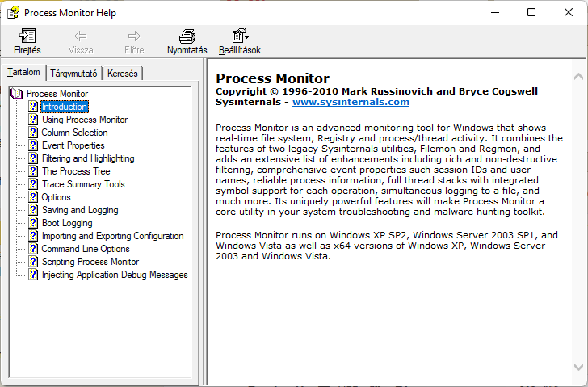Click the page icon beside Column Selection
Image resolution: width=588 pixels, height=387 pixels.
33,133
